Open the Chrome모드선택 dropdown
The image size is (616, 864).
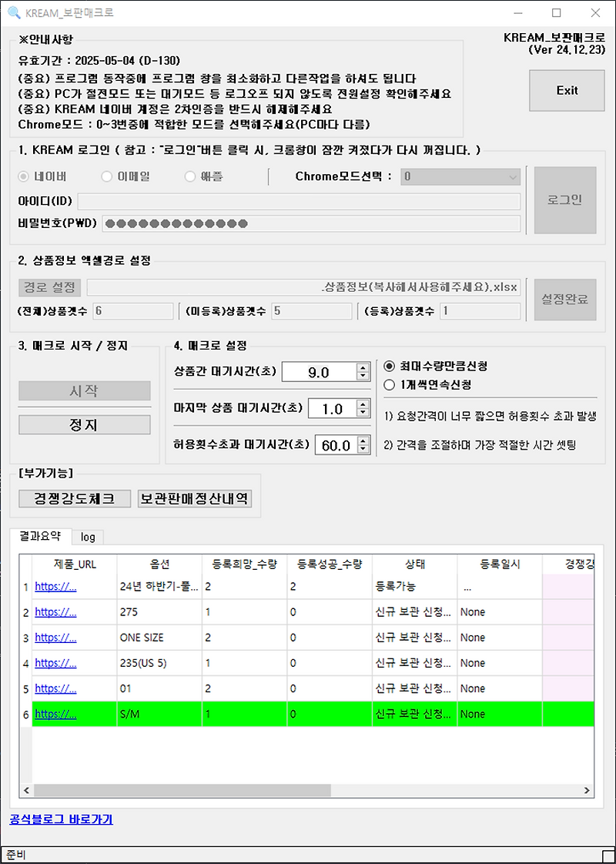pyautogui.click(x=511, y=177)
